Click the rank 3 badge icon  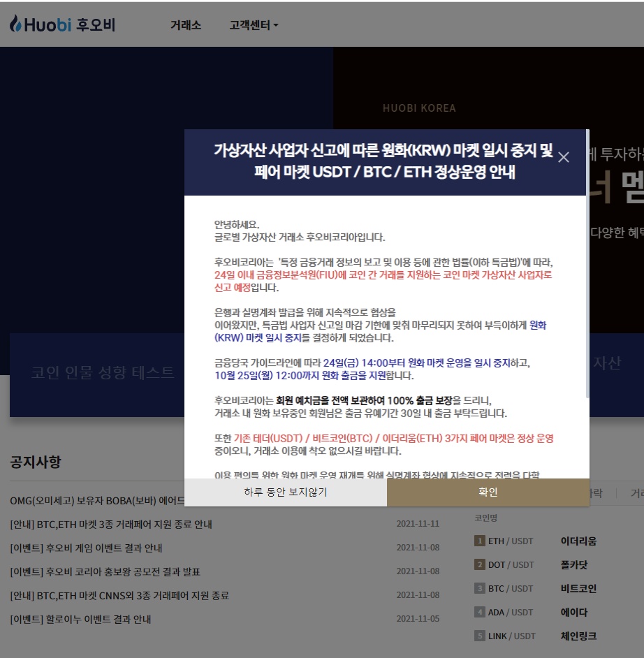480,588
